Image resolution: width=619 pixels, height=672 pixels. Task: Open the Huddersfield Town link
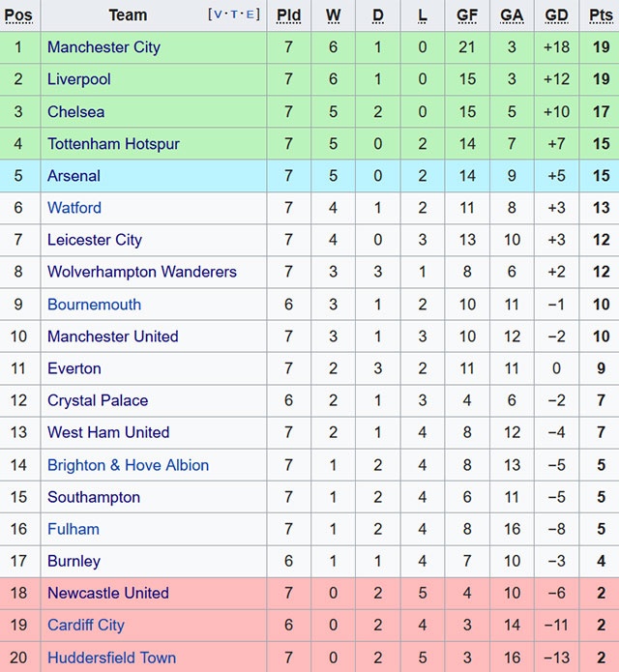[111, 657]
